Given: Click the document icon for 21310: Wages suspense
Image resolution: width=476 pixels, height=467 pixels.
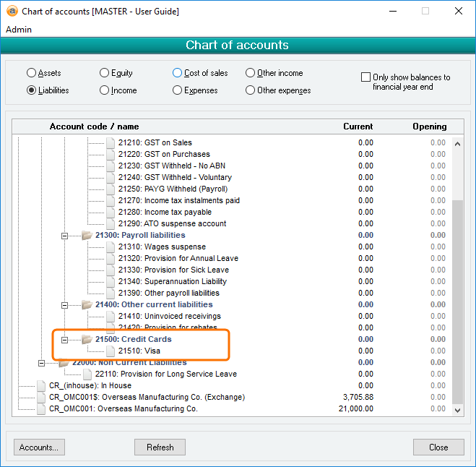Looking at the screenshot, I should click(x=111, y=247).
